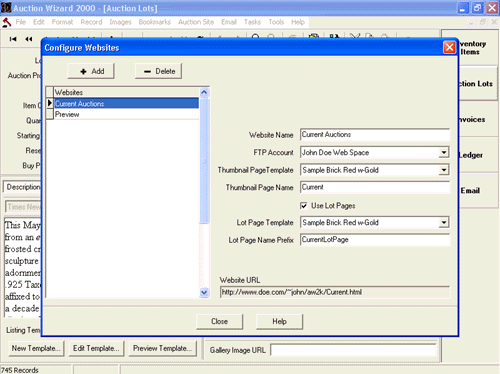Click the Lot Page Name Prefix field
This screenshot has width=500, height=374.
point(375,240)
